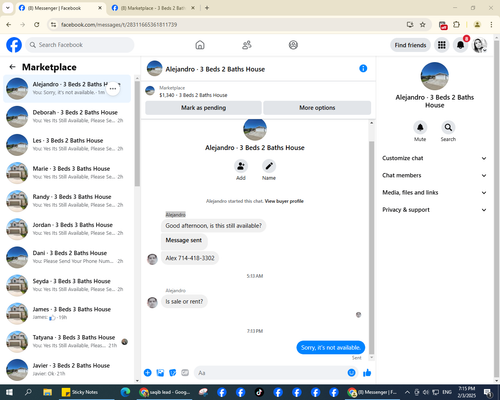Open Javier 3 Beds 2 Baths conversation
This screenshot has width=500, height=400.
point(67,370)
